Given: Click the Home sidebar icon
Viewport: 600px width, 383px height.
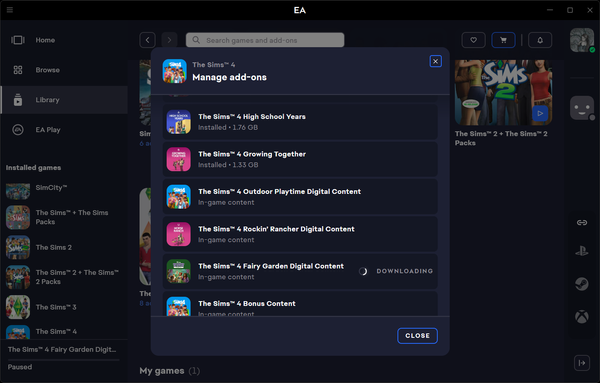Looking at the screenshot, I should pos(18,40).
